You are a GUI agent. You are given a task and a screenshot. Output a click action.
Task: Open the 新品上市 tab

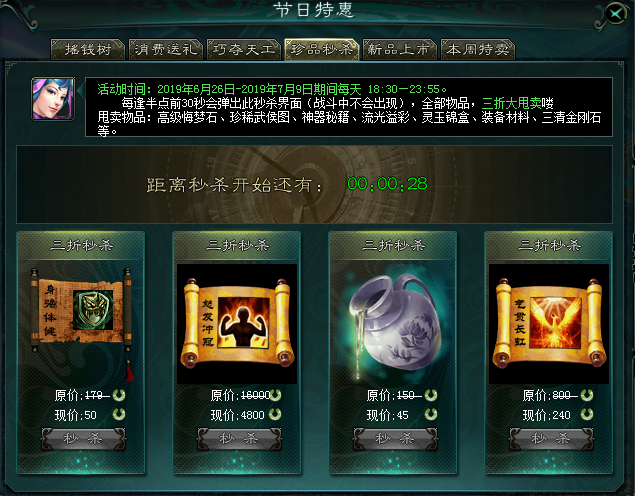(399, 49)
